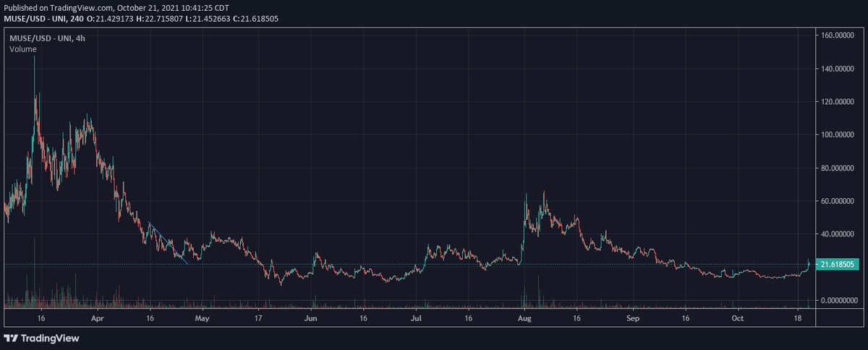Screen dimensions: 868x350
Task: Click the 120.00000 price axis label
Action: [839, 102]
